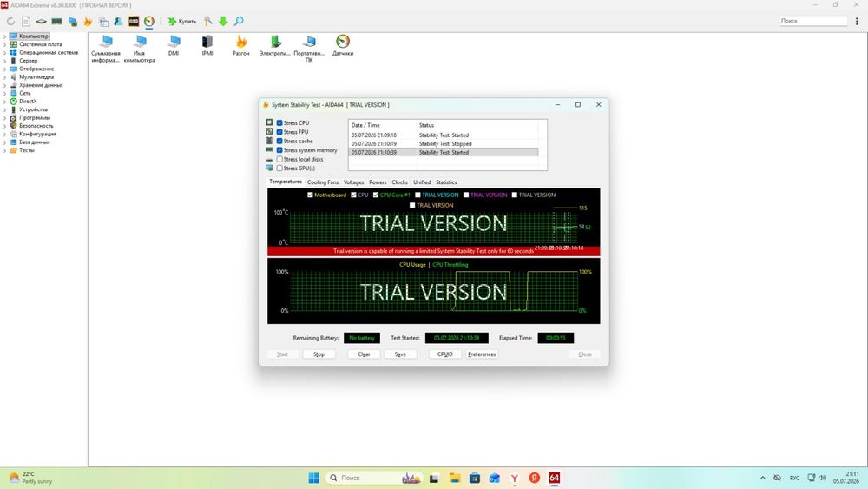Switch to the Cooling Fans tab

point(323,182)
